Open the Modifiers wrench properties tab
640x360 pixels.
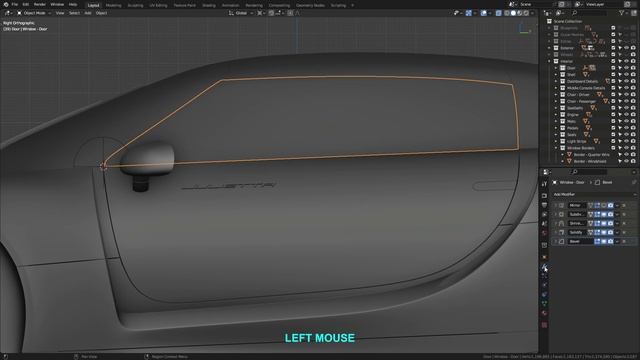pos(544,267)
